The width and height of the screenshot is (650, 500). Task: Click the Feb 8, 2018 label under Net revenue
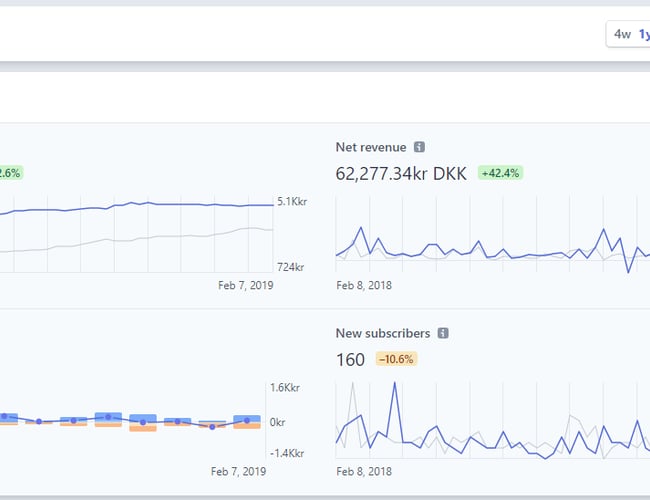(x=363, y=285)
